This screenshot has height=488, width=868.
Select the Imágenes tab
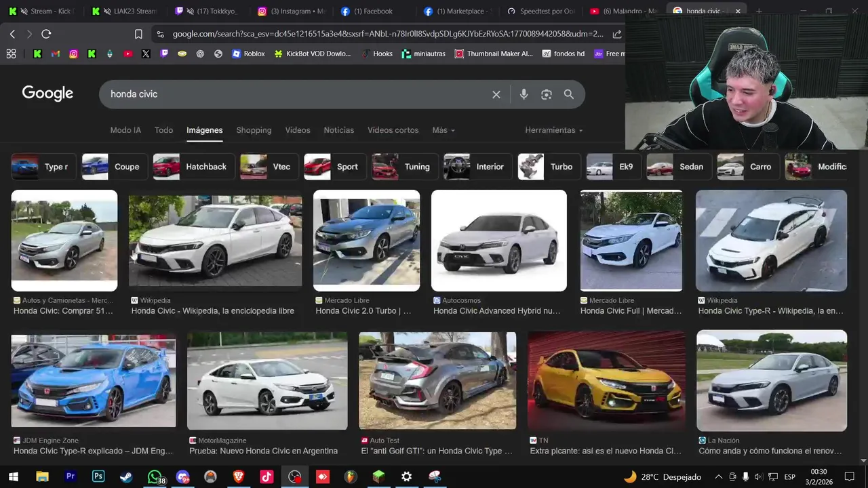tap(205, 130)
